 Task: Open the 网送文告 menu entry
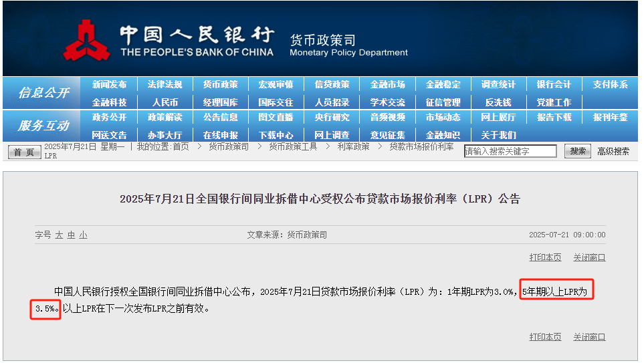tap(109, 135)
